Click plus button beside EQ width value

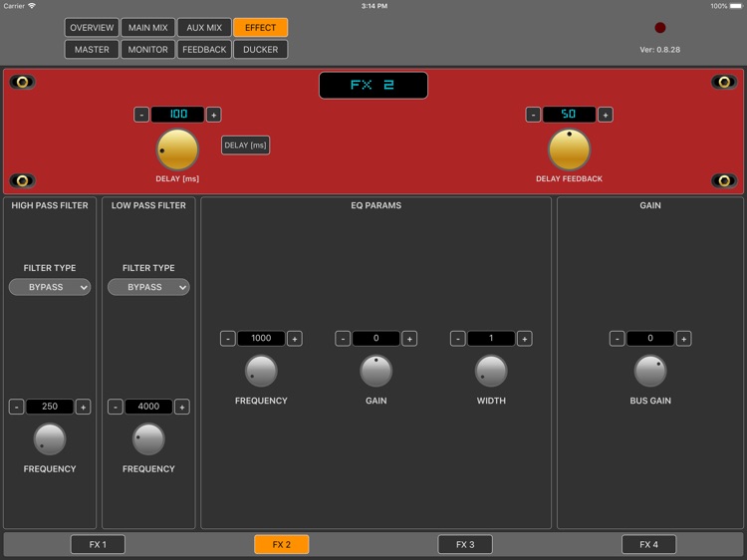[x=524, y=339]
